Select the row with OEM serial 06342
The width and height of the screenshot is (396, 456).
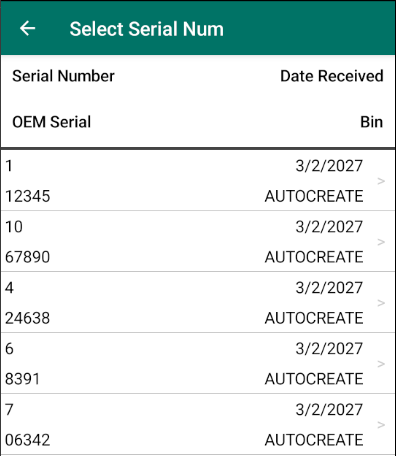pyautogui.click(x=198, y=424)
